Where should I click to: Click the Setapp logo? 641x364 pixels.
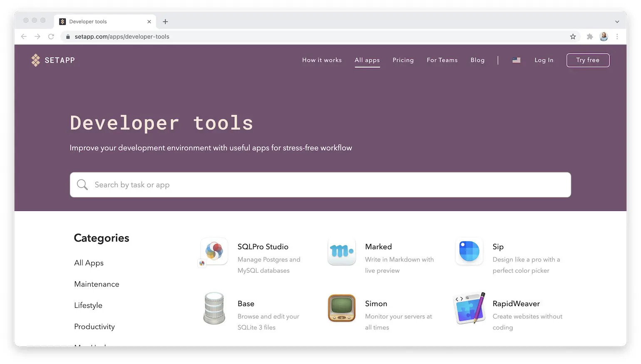(53, 60)
